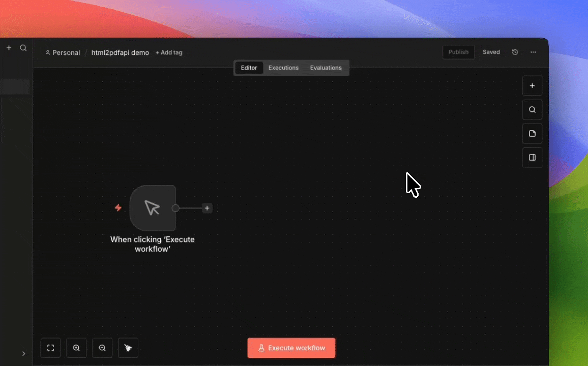Screen dimensions: 588x366
Task: Open the Personal project breadcrumb
Action: (x=63, y=53)
